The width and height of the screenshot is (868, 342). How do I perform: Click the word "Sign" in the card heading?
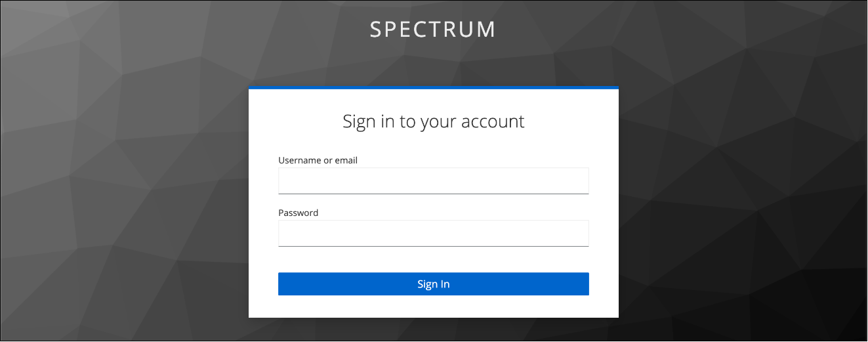point(360,121)
